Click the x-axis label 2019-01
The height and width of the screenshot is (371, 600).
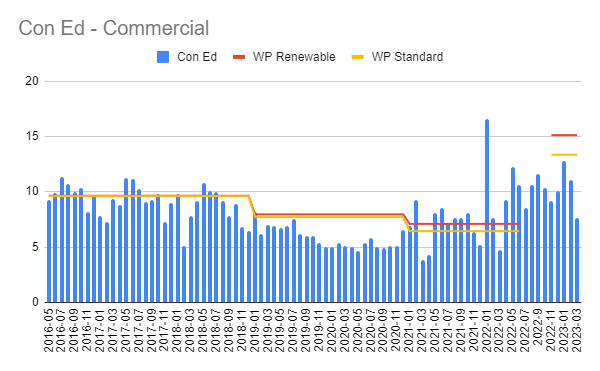(254, 330)
